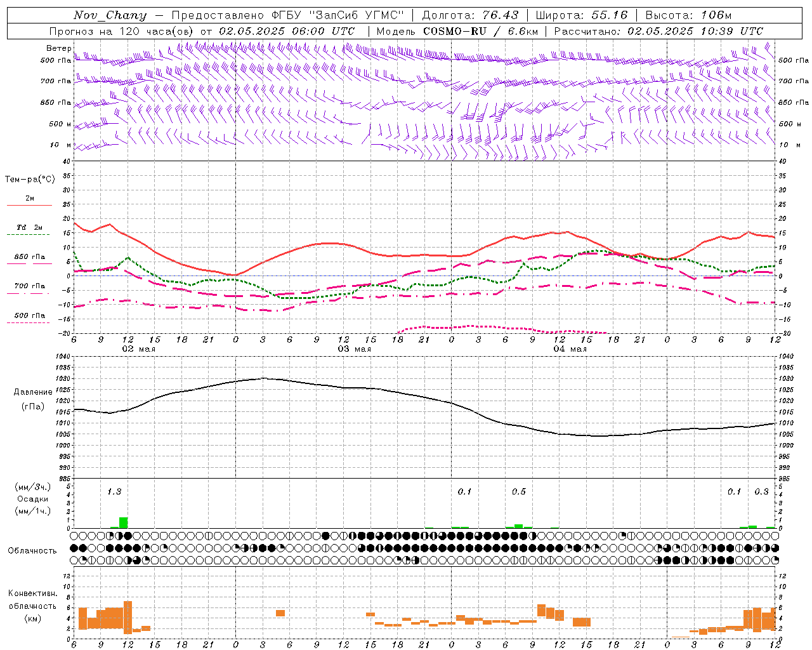812x650 pixels.
Task: Click the 03 мая date label
Action: point(354,349)
